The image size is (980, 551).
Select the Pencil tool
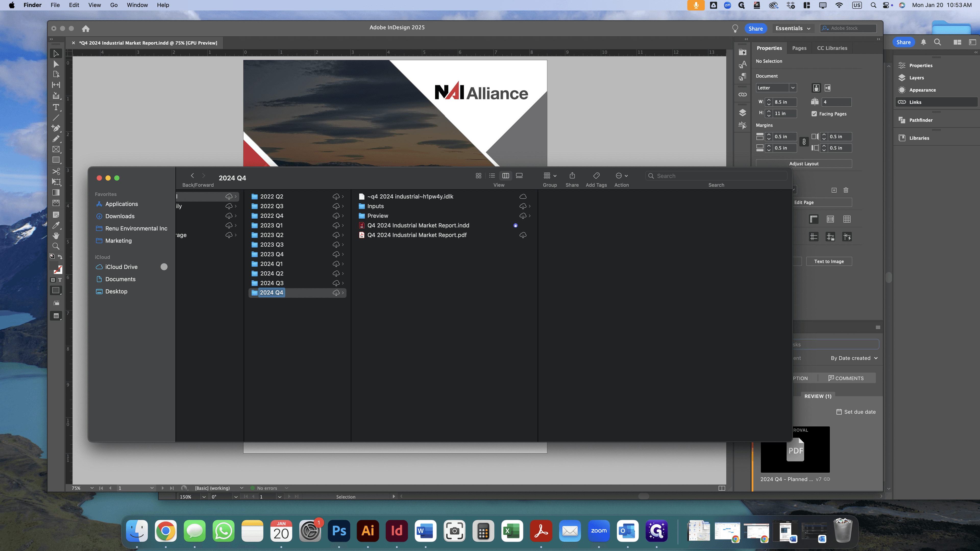(56, 139)
